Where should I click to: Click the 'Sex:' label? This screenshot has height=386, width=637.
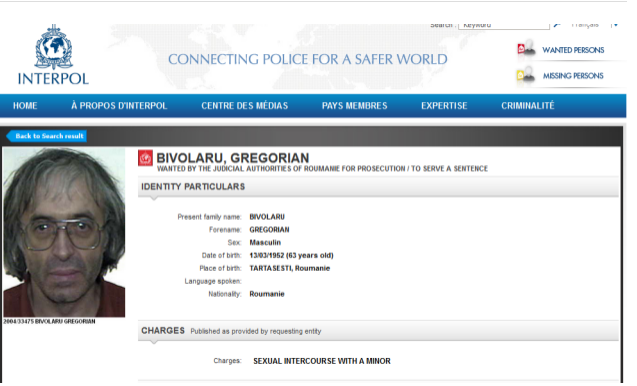234,243
